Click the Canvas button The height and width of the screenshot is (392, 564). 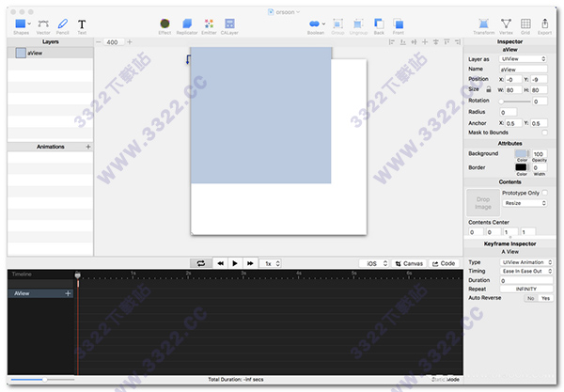pos(409,263)
